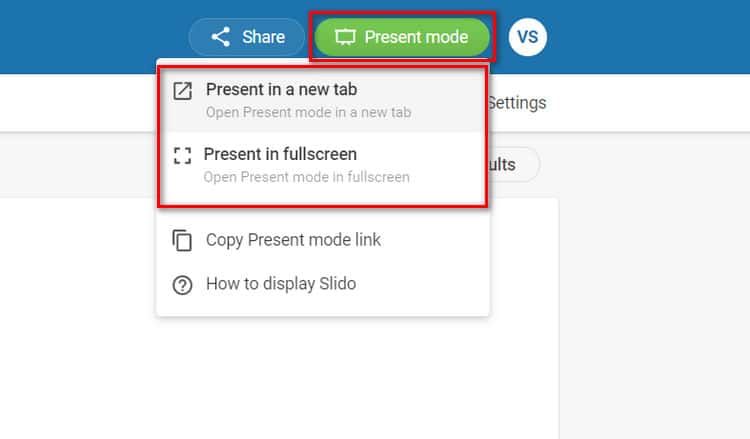
Task: Click the fullscreen corners icon
Action: pyautogui.click(x=182, y=156)
